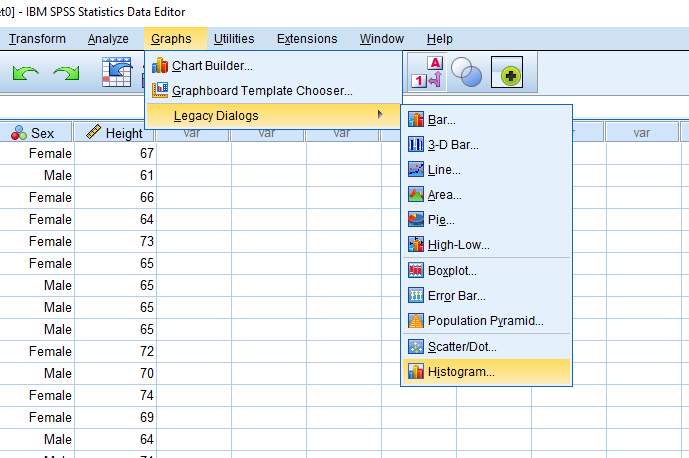Select the Height cell containing 73
This screenshot has width=689, height=458.
pyautogui.click(x=116, y=241)
